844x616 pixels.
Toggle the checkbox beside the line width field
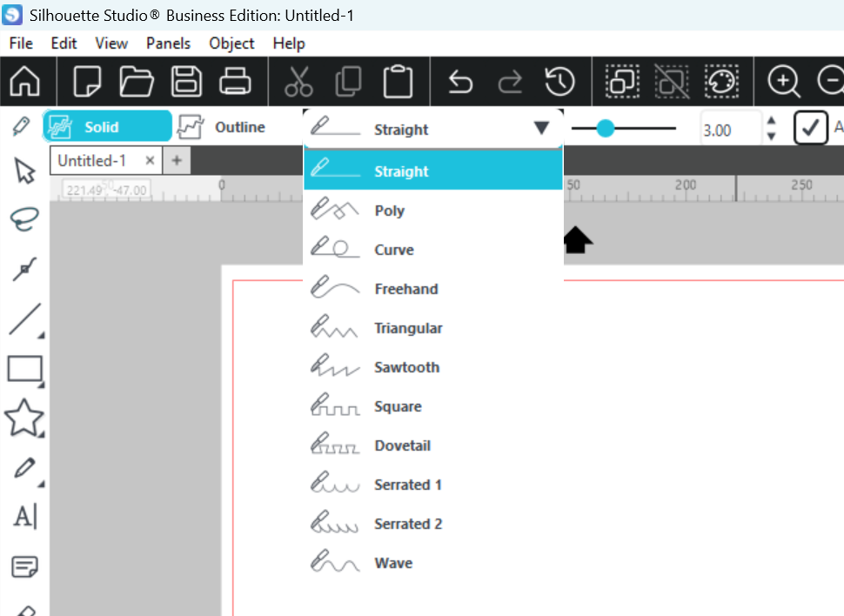pyautogui.click(x=810, y=129)
